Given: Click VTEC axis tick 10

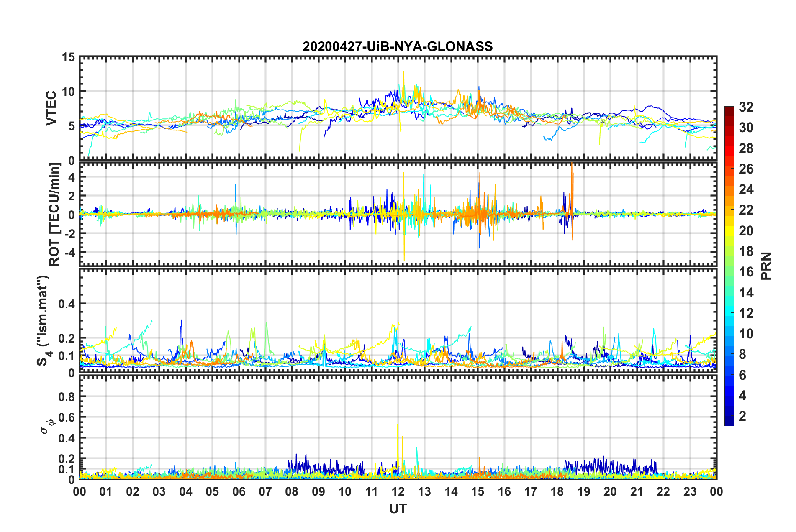Looking at the screenshot, I should (69, 92).
